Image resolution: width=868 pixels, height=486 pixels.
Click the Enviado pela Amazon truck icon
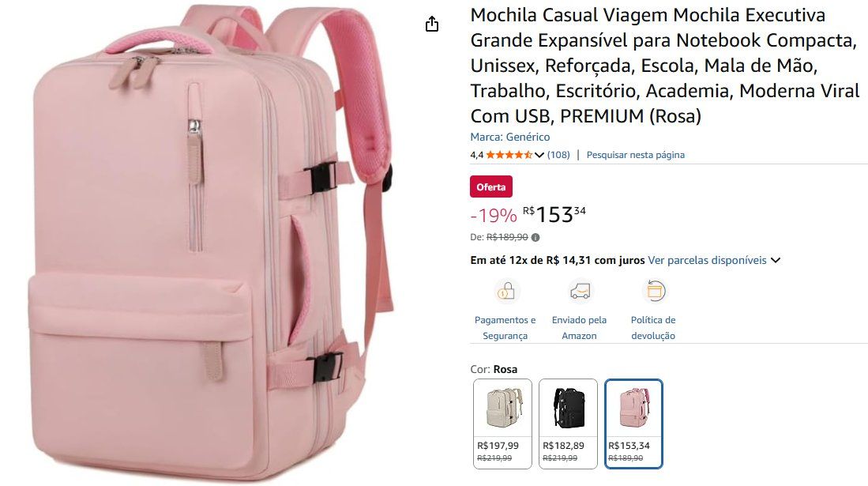pyautogui.click(x=579, y=290)
